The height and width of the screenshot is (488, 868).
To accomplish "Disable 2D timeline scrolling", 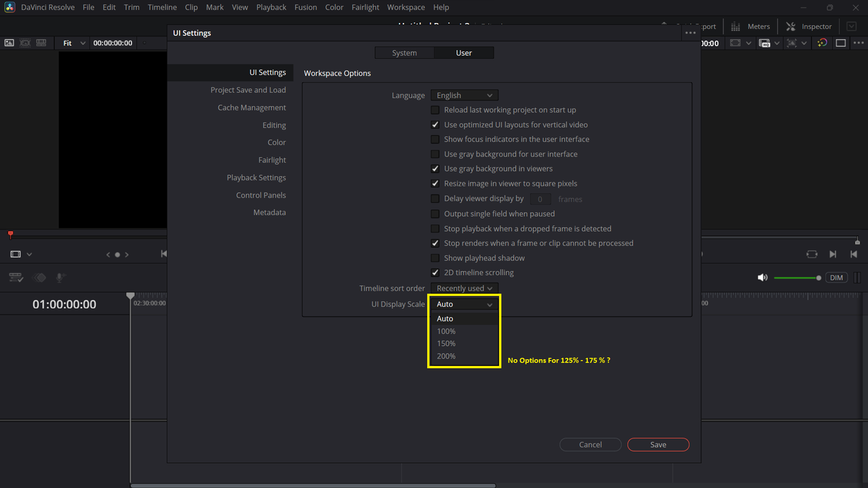I will [435, 272].
